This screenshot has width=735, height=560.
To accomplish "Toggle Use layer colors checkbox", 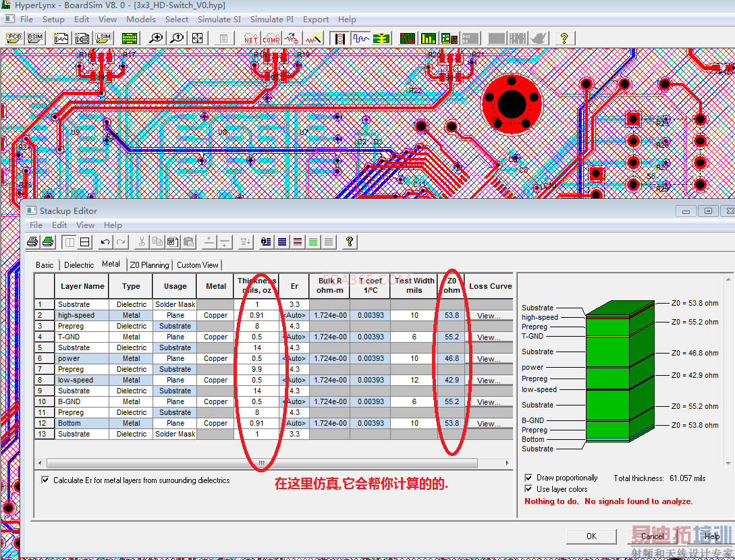I will click(528, 489).
